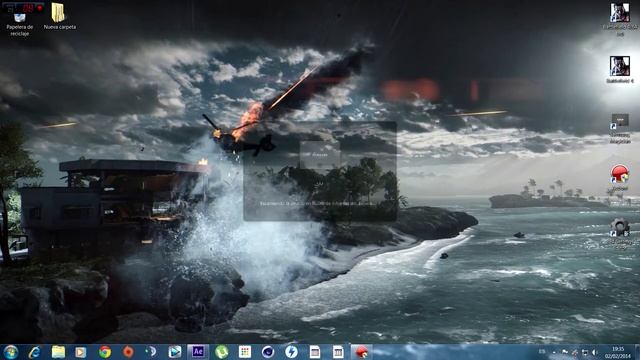Open the Windows Start menu
The image size is (640, 360).
tap(11, 352)
